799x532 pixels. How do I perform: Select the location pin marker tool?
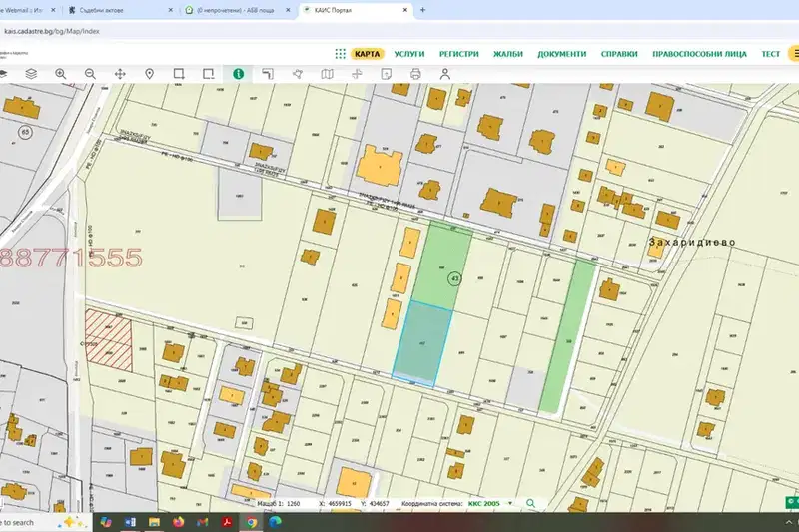pos(149,74)
